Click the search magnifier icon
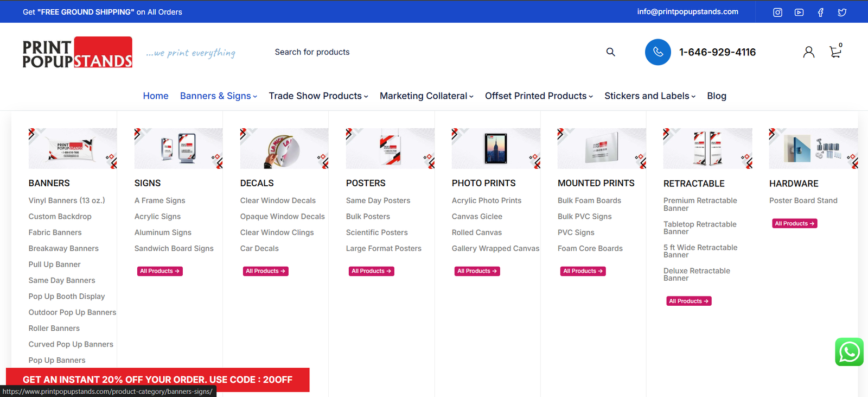This screenshot has height=397, width=868. click(x=610, y=52)
